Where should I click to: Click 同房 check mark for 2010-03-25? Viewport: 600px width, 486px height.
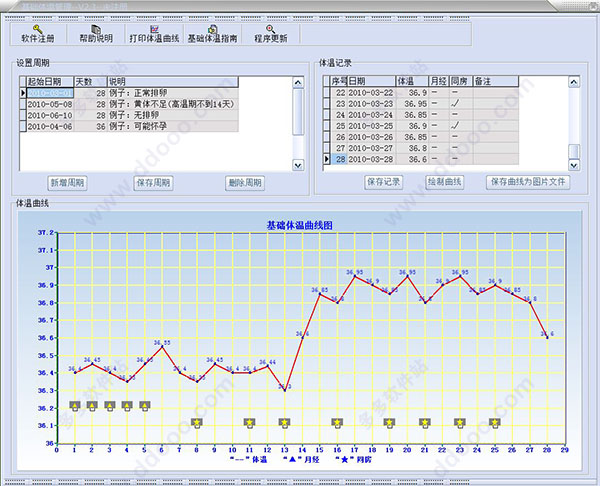(x=455, y=126)
